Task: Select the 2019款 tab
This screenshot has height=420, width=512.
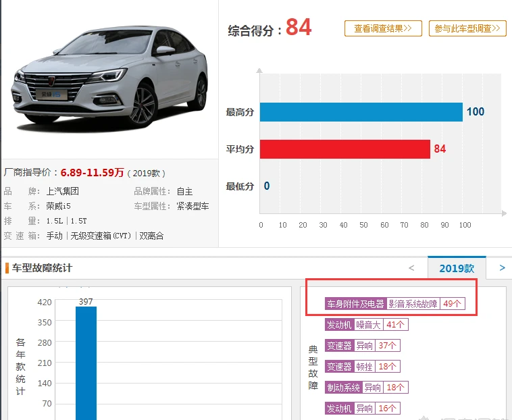Action: click(457, 268)
